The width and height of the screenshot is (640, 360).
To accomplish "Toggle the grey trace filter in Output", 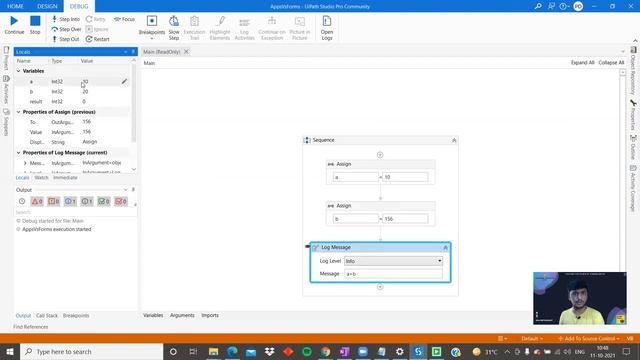I will [87, 201].
